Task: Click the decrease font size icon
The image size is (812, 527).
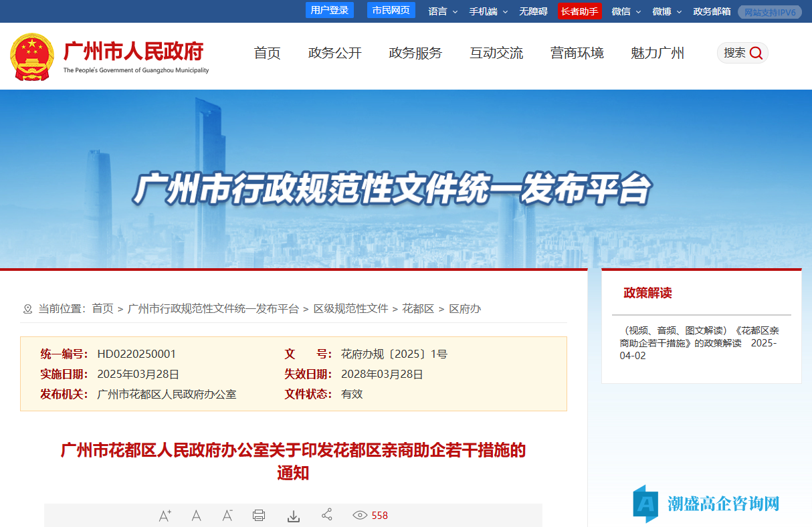Action: [x=227, y=515]
